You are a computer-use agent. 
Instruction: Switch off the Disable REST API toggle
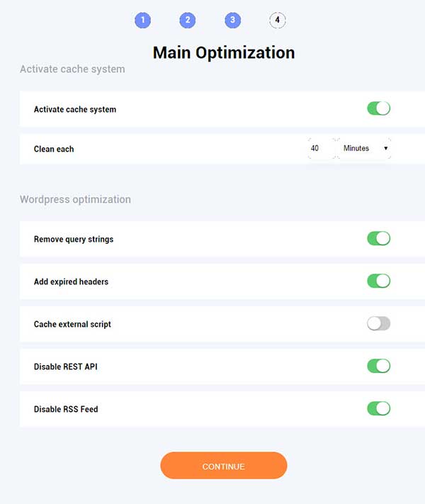pos(378,366)
